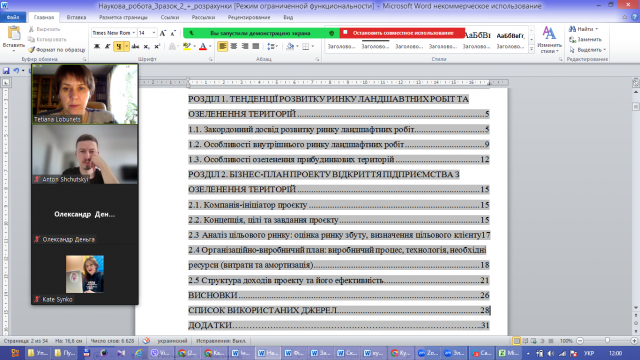Switch to the Рецензирование tab

pyautogui.click(x=249, y=17)
